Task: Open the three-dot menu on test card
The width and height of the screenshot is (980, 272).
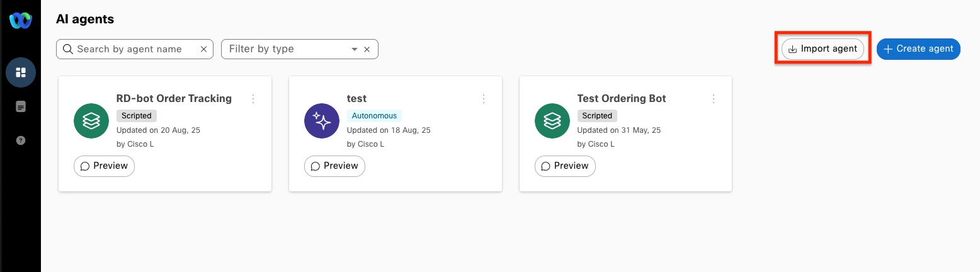Action: pos(484,99)
